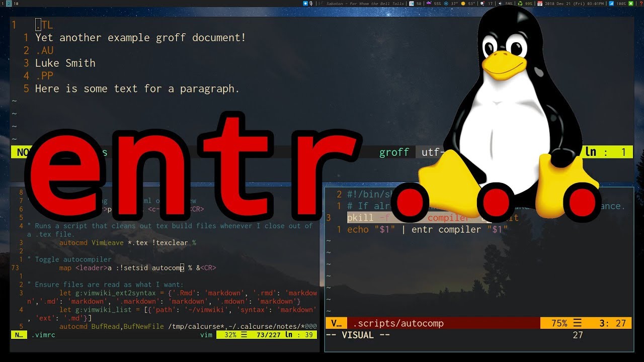
Task: Click the snowflake temperature icon showing 37°
Action: (447, 3)
